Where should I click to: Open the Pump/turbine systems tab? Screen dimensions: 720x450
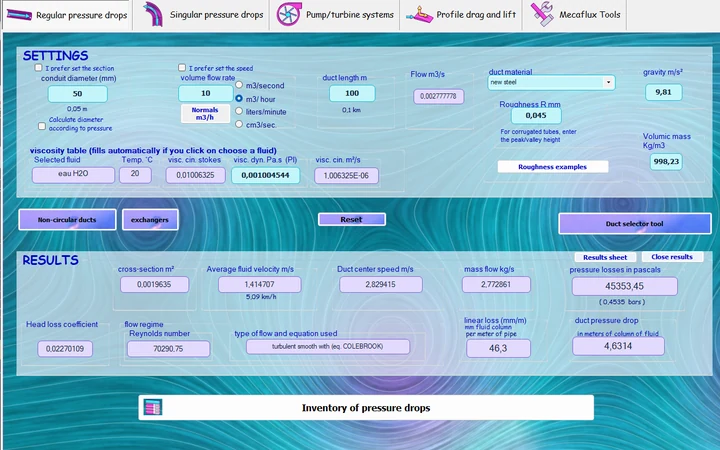tap(335, 15)
